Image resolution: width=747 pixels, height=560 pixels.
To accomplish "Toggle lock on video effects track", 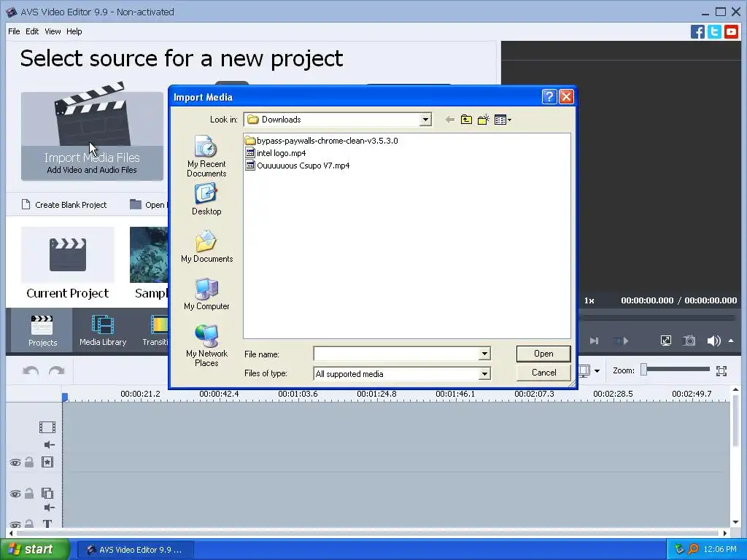I will pyautogui.click(x=29, y=462).
